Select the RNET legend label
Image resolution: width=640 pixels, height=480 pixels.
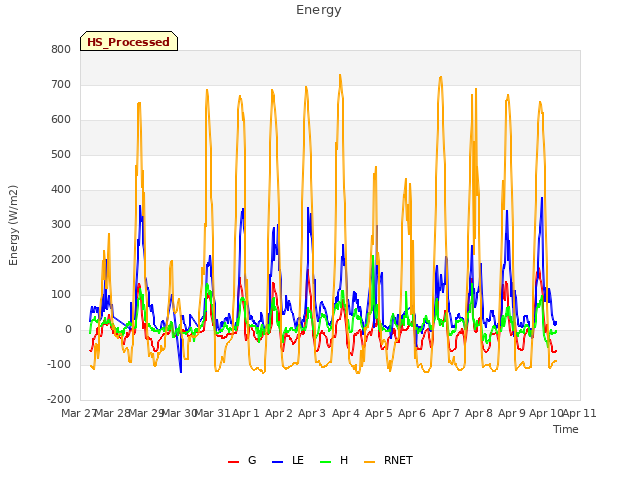tap(398, 460)
